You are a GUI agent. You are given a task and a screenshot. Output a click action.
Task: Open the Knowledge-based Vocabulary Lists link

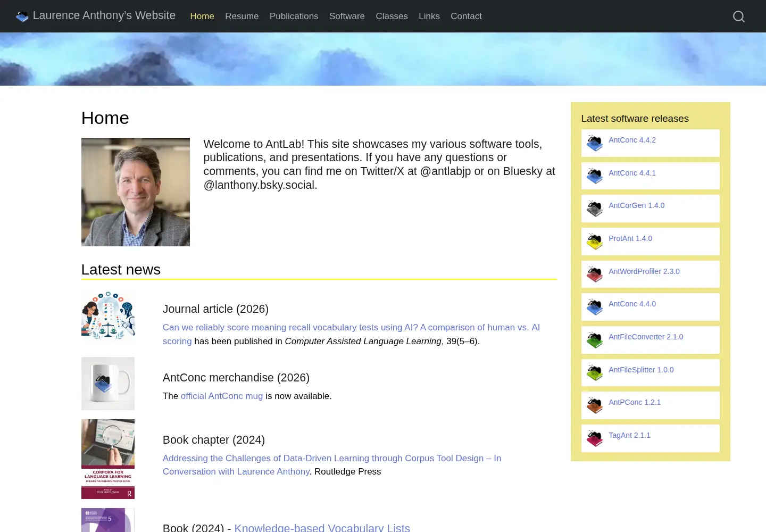[322, 528]
